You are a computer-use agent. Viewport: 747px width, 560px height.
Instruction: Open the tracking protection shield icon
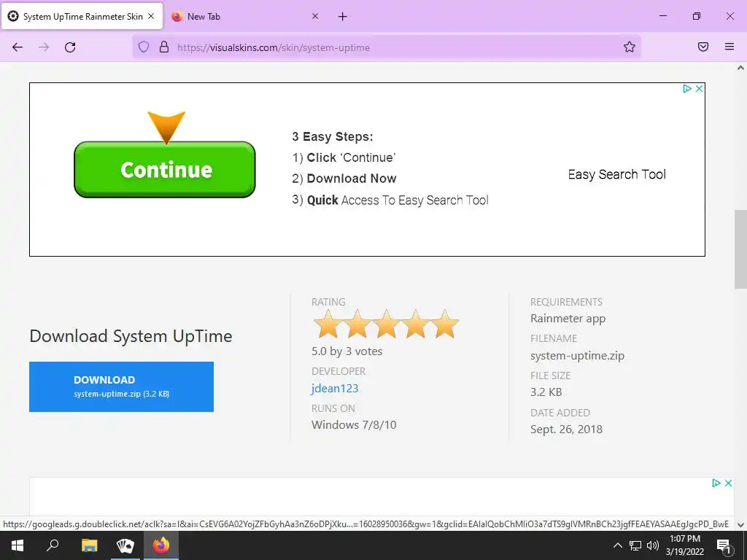coord(144,47)
